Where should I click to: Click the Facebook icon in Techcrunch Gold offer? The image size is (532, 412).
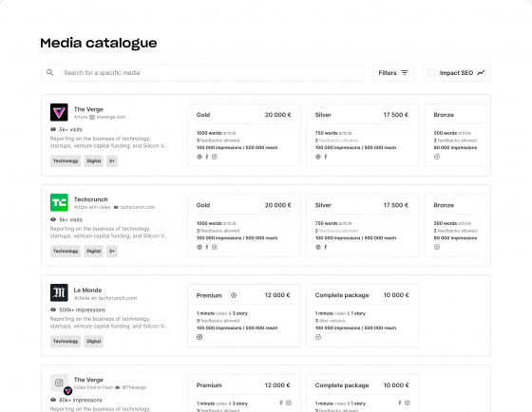click(207, 247)
